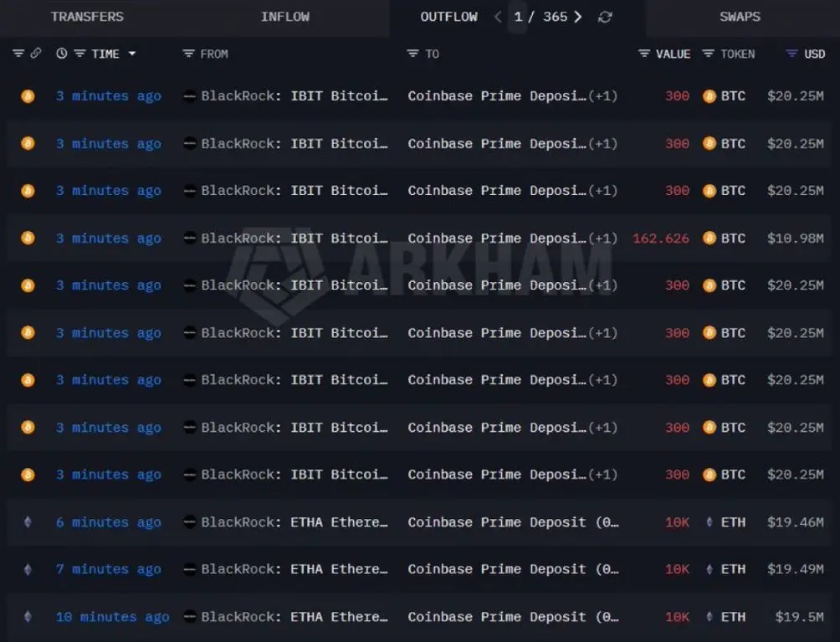The width and height of the screenshot is (840, 642).
Task: Open Coinbase Prime Deposit in $19.5M row
Action: (513, 617)
